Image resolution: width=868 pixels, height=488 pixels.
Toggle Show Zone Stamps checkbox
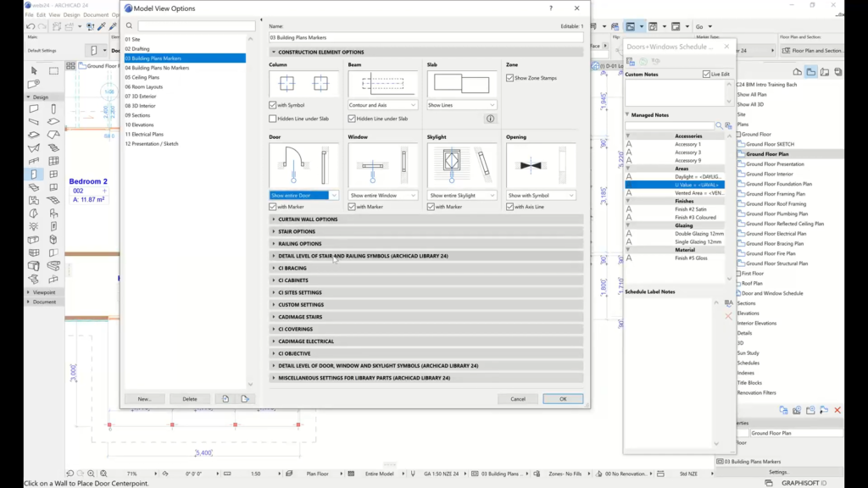click(x=509, y=78)
